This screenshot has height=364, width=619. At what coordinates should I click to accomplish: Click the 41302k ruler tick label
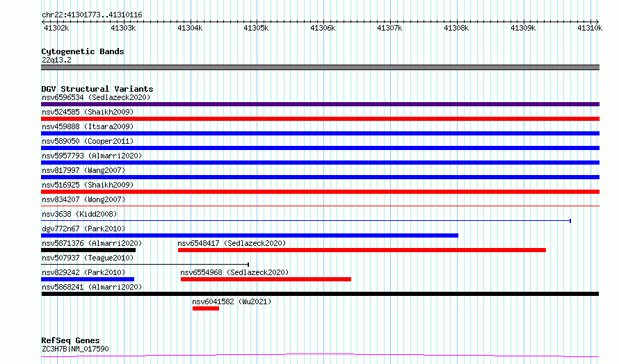point(56,28)
